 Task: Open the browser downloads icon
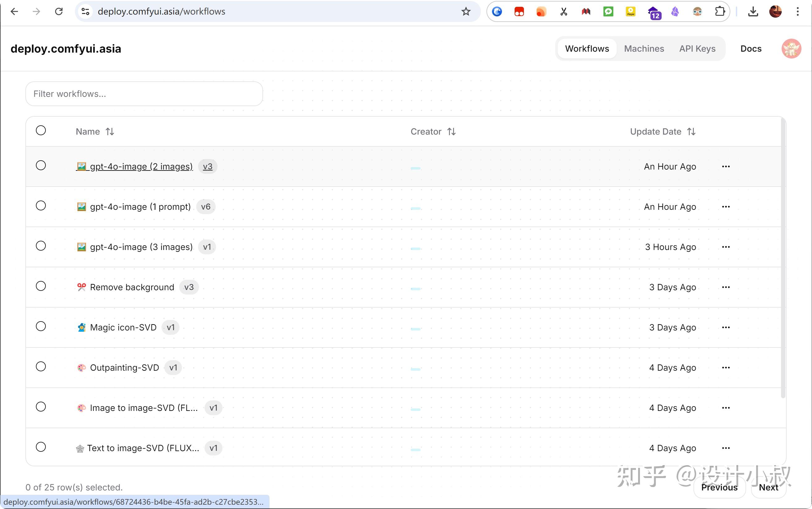click(753, 12)
